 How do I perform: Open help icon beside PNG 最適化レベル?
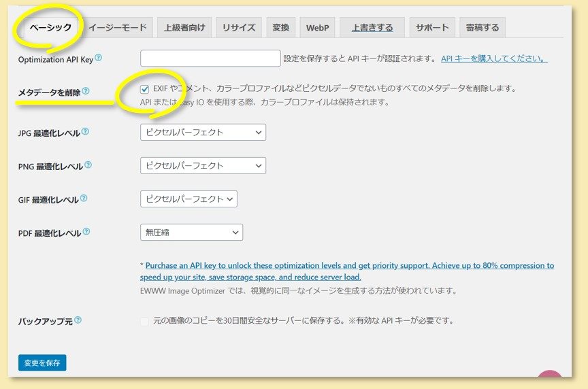[88, 165]
